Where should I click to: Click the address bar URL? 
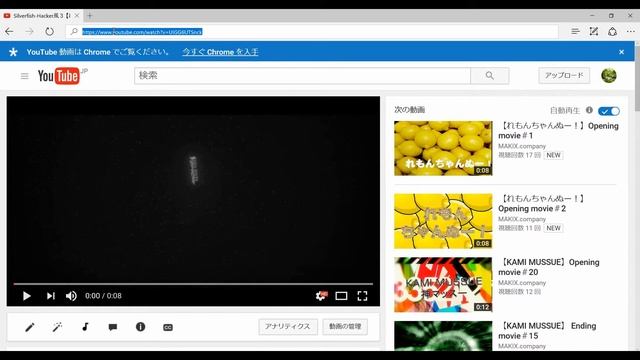pyautogui.click(x=142, y=31)
